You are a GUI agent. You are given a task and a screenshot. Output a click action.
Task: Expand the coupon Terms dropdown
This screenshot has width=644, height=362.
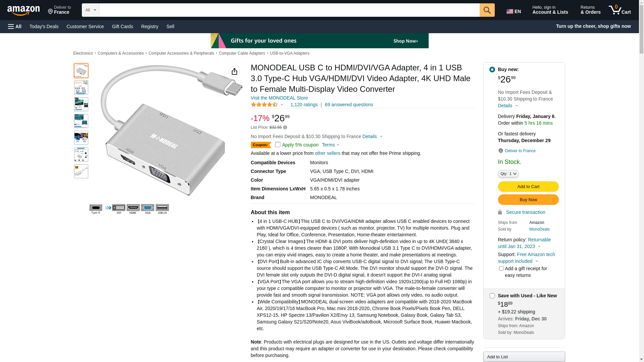pyautogui.click(x=331, y=145)
